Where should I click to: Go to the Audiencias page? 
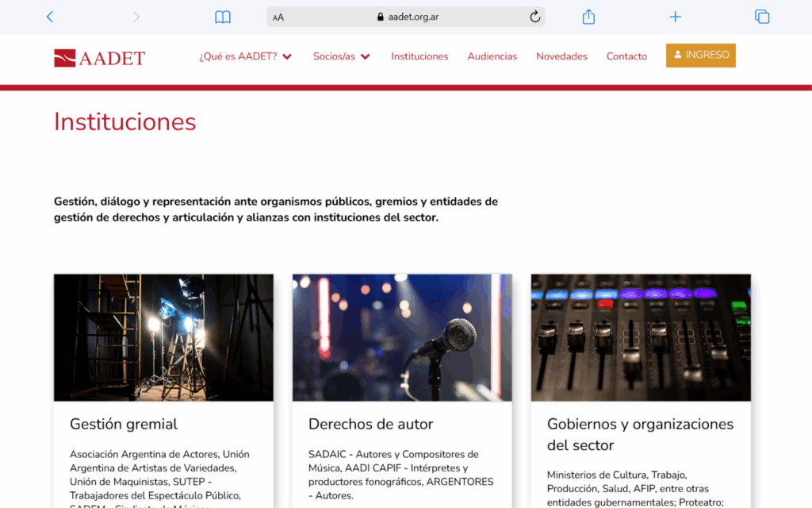[x=492, y=56]
